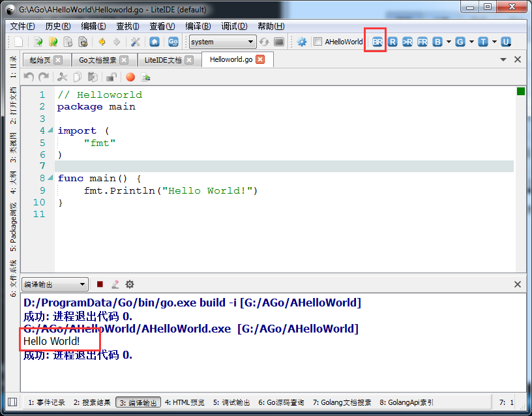Image resolution: width=532 pixels, height=416 pixels.
Task: Switch to the 起始页 tab
Action: [40, 60]
